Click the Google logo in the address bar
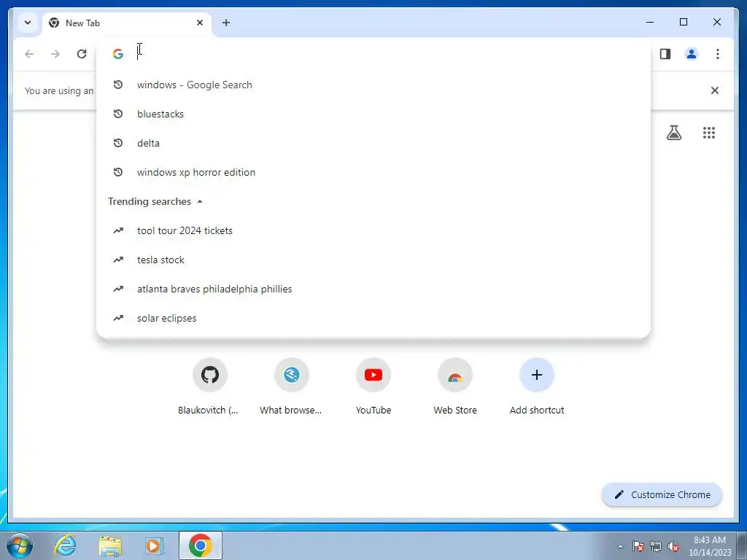 coord(118,54)
